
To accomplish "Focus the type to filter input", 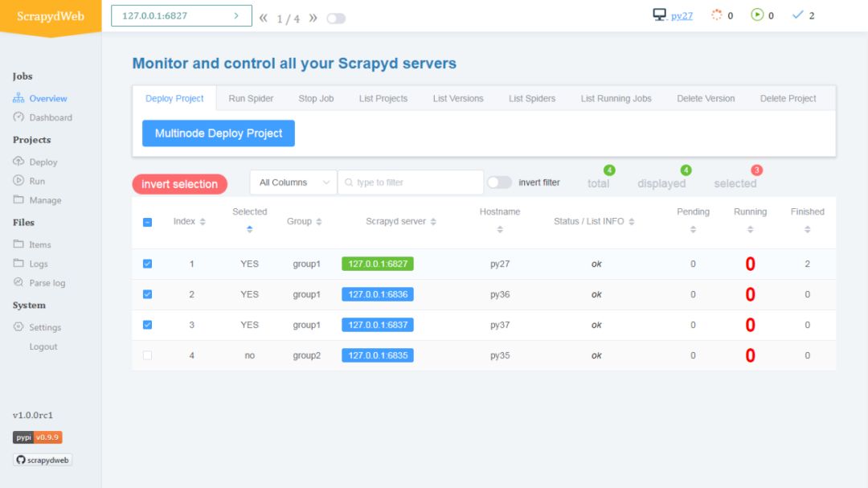I will [x=410, y=182].
